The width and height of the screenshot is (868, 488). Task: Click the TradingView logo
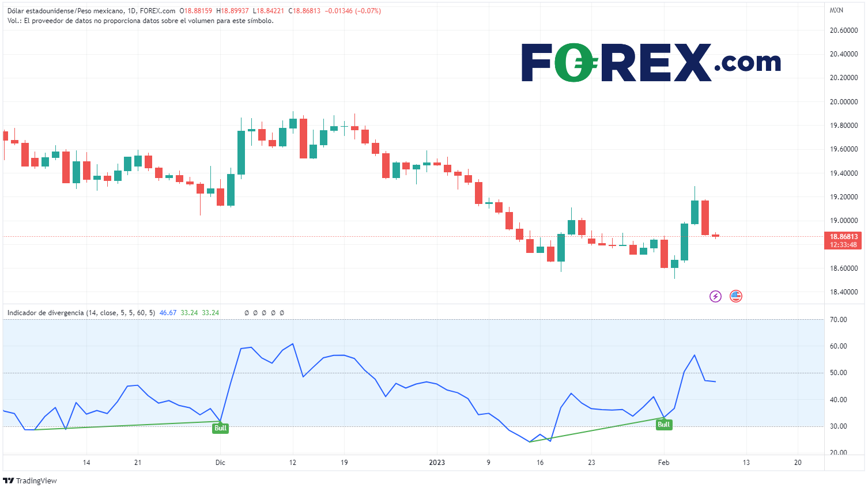click(x=30, y=481)
